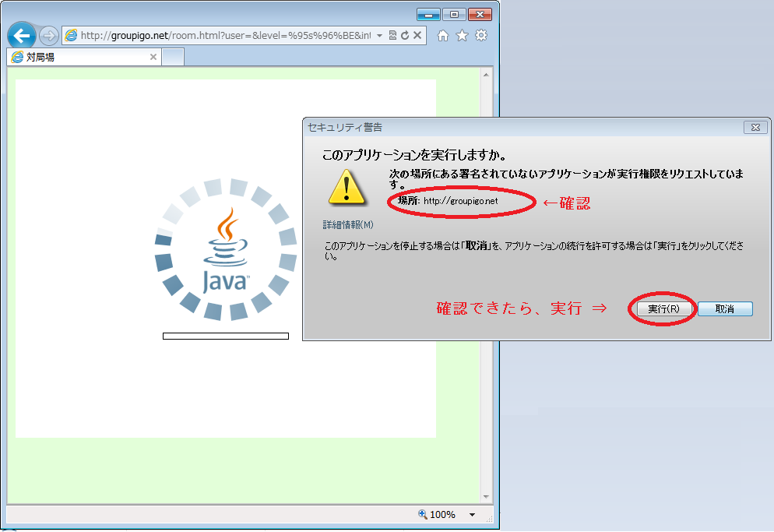This screenshot has height=532, width=774.
Task: Stop page loading with the X icon
Action: [x=417, y=36]
